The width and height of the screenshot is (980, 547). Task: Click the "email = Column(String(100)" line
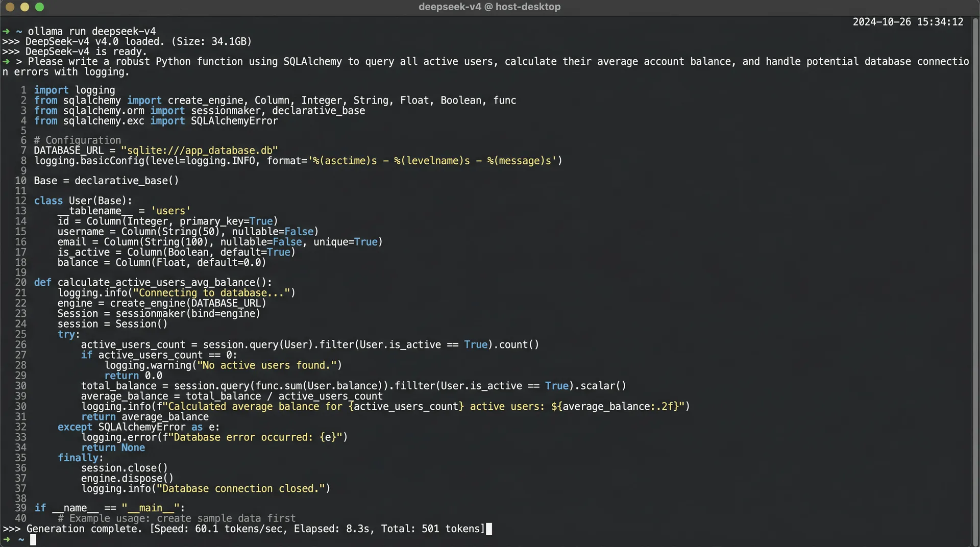tap(220, 242)
